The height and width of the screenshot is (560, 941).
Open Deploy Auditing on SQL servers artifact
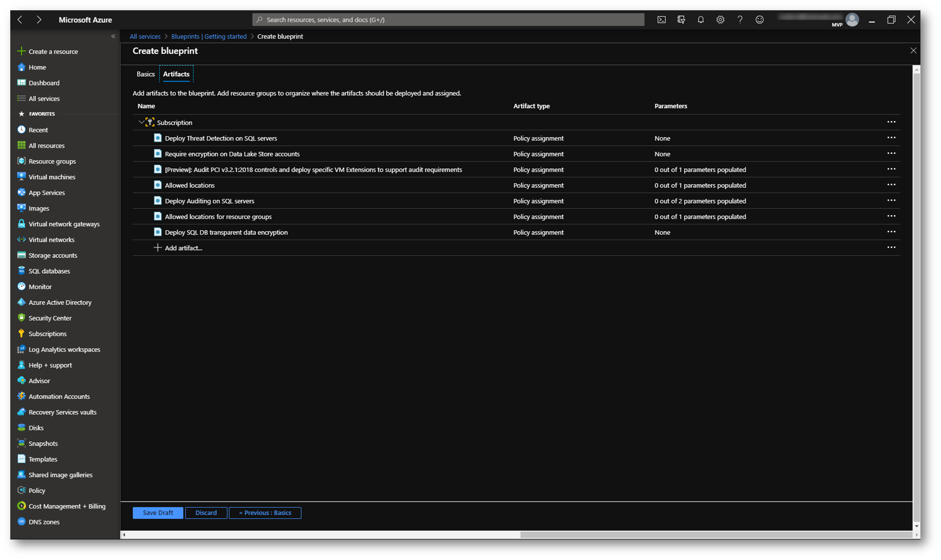210,201
